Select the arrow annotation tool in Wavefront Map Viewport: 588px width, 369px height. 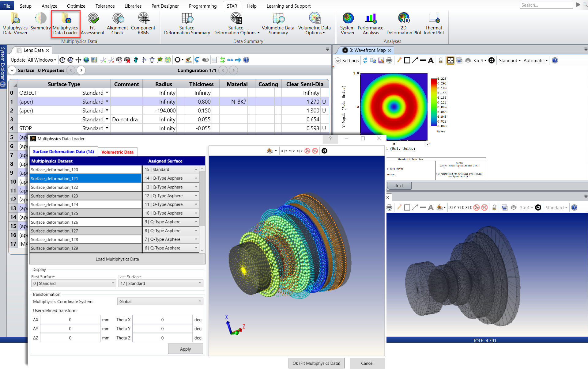point(415,60)
